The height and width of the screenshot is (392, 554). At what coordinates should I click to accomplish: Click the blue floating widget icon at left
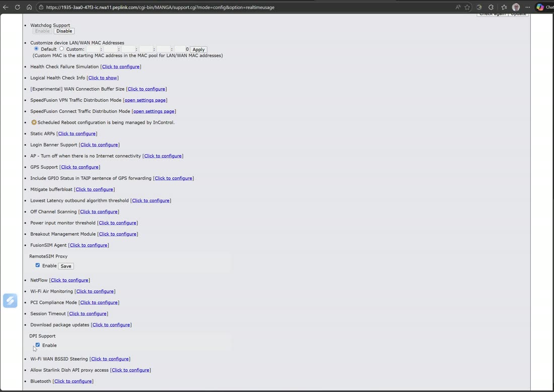[x=10, y=300]
